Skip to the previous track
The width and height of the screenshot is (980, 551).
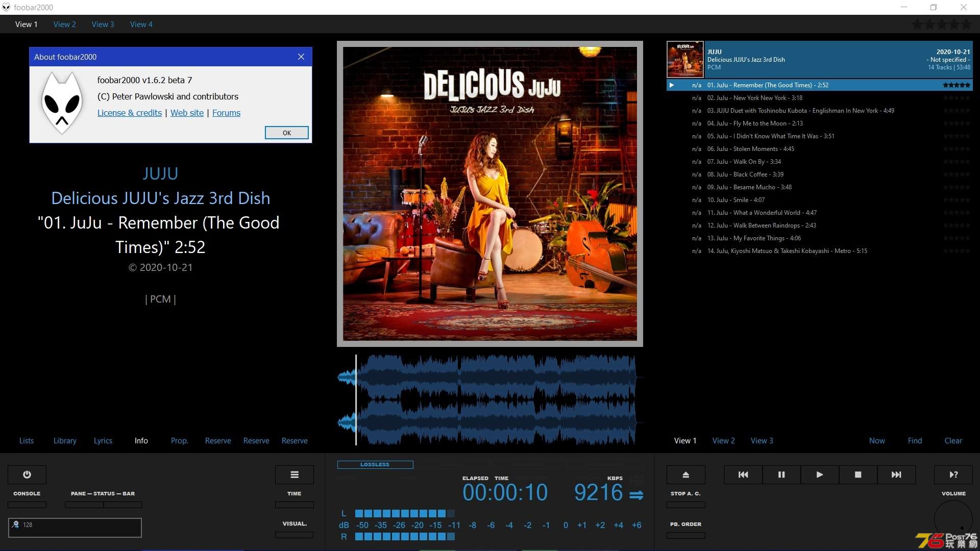(743, 474)
